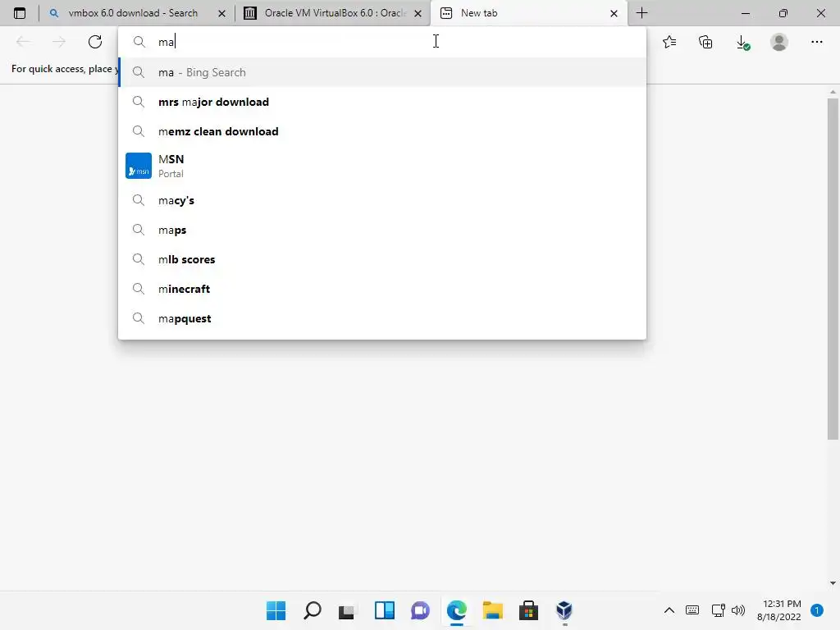Show hidden system tray icons
840x630 pixels.
click(x=669, y=610)
